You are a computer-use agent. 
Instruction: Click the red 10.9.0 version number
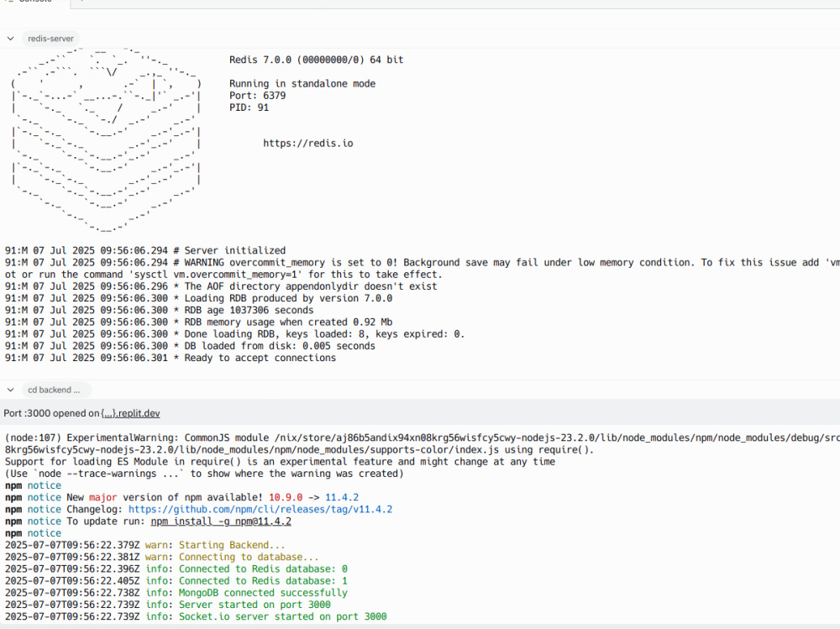click(x=286, y=498)
